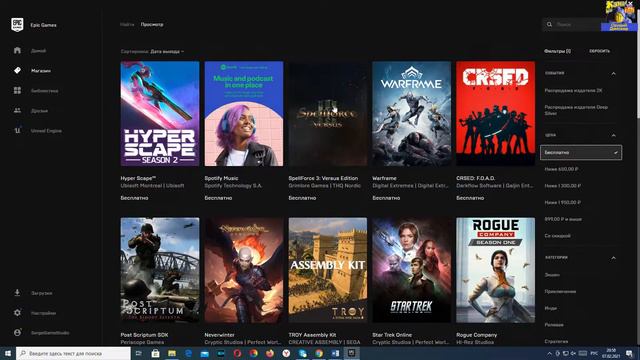The height and width of the screenshot is (360, 640).
Task: Collapse the Цена (Price) filter section
Action: [x=613, y=135]
